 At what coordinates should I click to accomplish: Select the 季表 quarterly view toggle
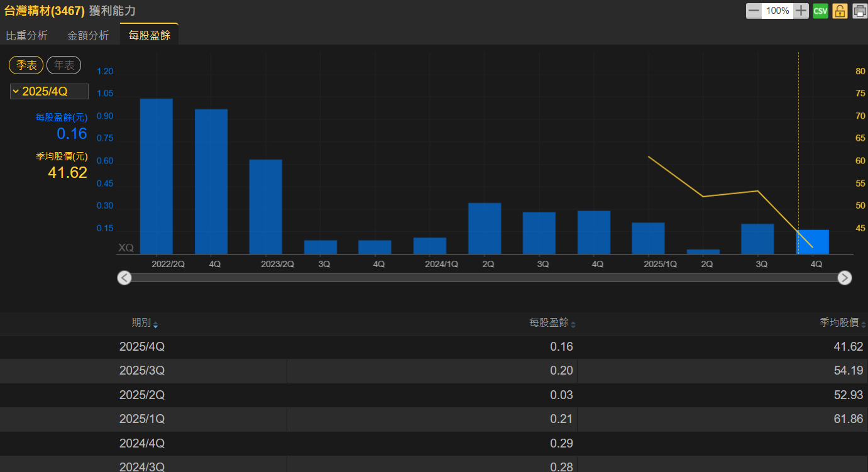26,65
